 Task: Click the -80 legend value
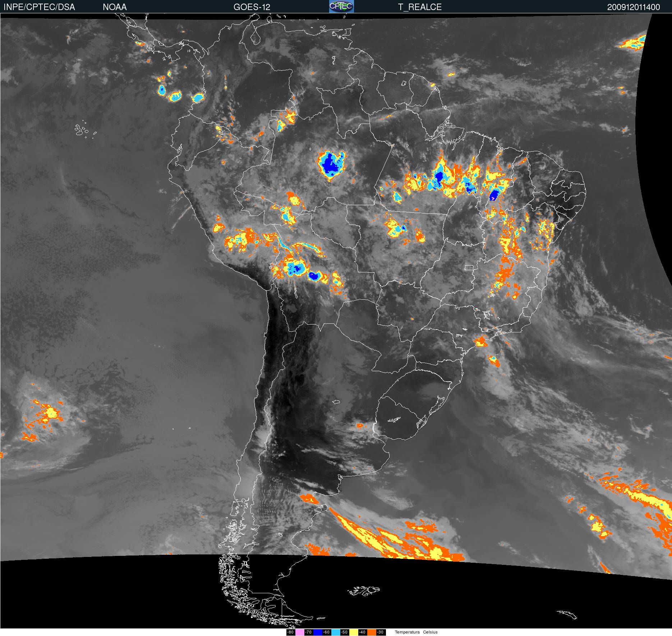(x=290, y=632)
